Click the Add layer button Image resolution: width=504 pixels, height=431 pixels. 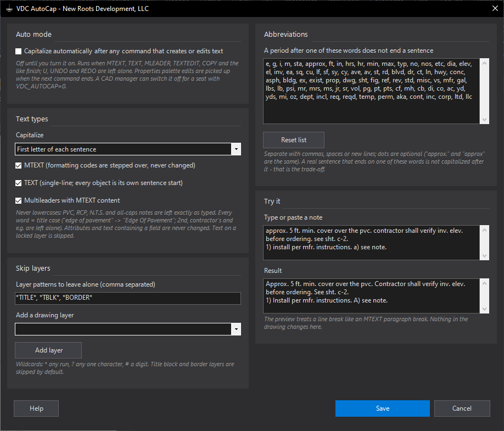tap(48, 350)
